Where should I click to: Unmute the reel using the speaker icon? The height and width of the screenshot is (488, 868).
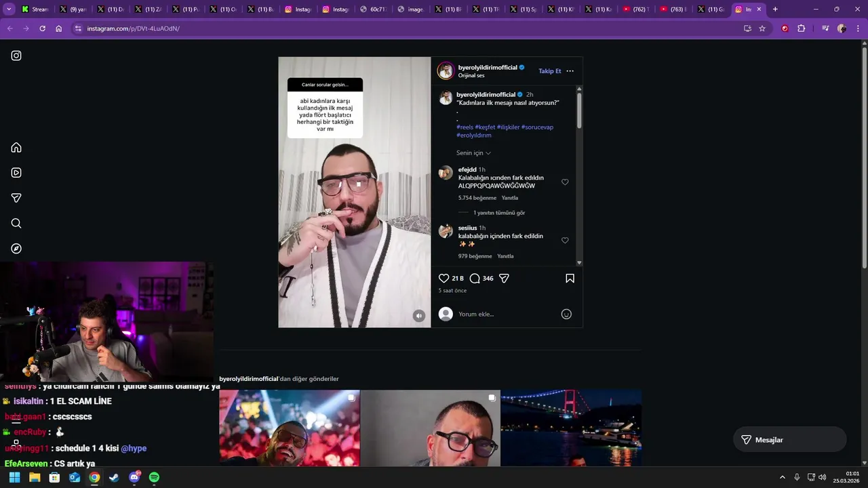click(419, 316)
